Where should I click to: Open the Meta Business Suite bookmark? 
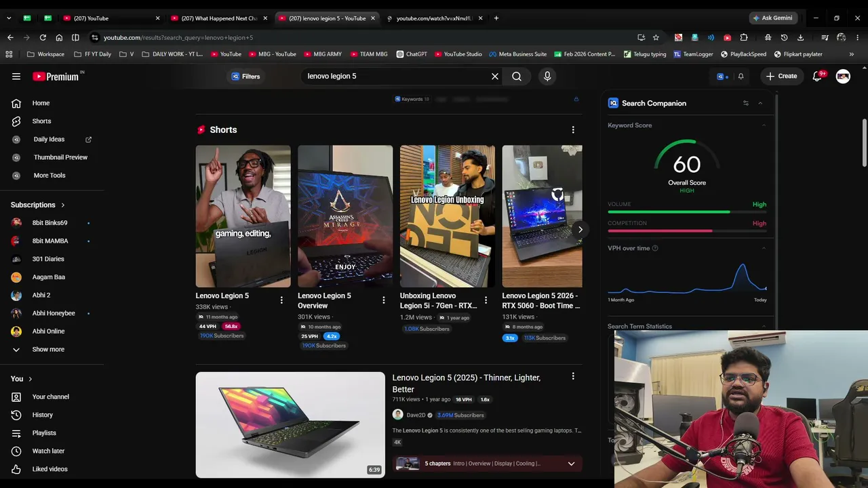[x=517, y=54]
